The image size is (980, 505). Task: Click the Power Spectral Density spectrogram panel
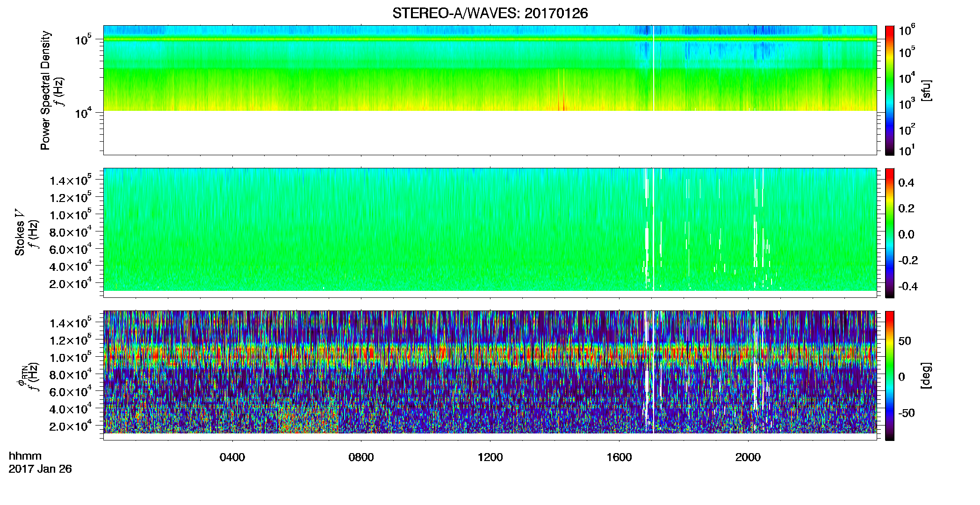pos(490,90)
